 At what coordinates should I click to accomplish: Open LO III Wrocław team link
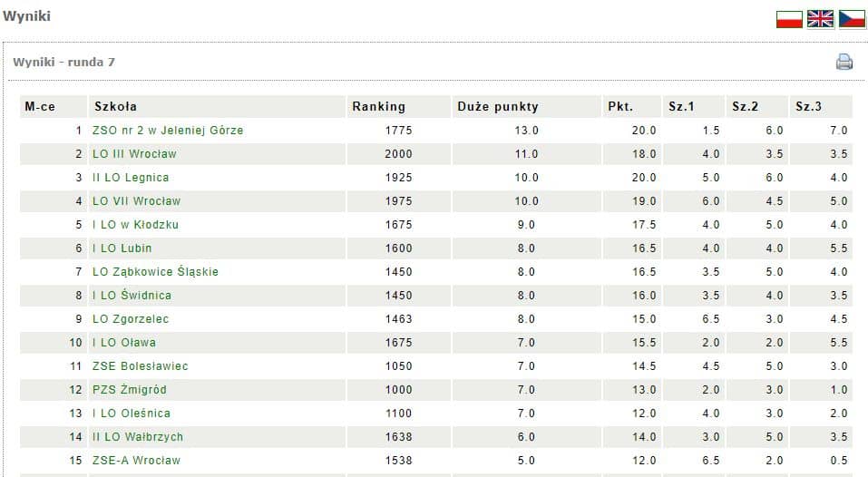(134, 154)
